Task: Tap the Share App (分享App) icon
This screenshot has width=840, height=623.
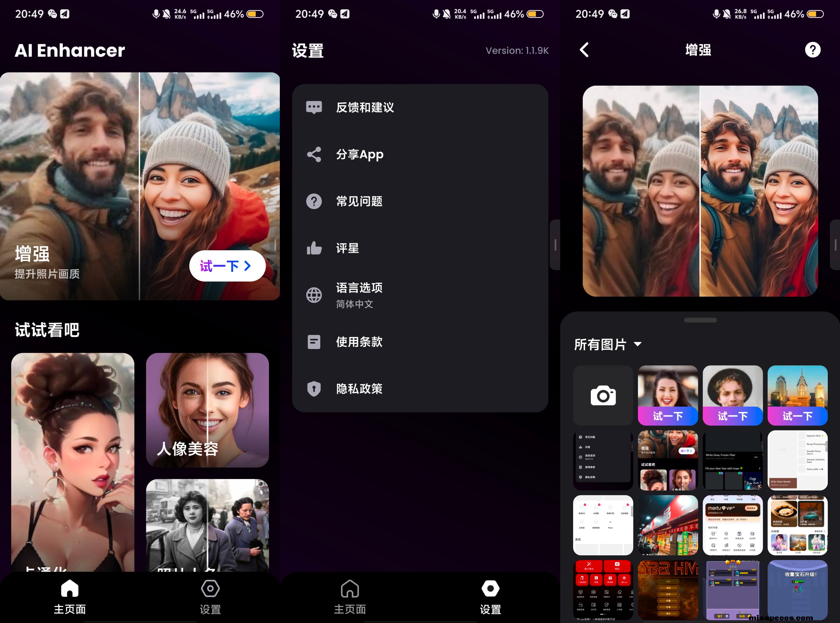Action: tap(314, 155)
